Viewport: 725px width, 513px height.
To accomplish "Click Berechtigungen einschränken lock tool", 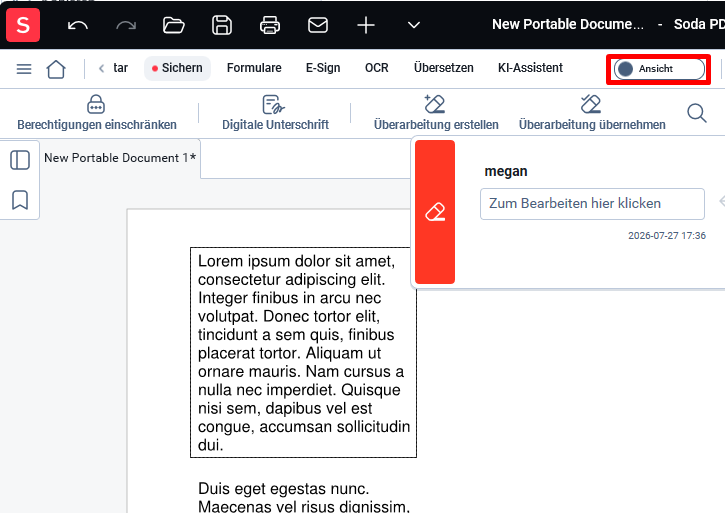I will coord(97,113).
